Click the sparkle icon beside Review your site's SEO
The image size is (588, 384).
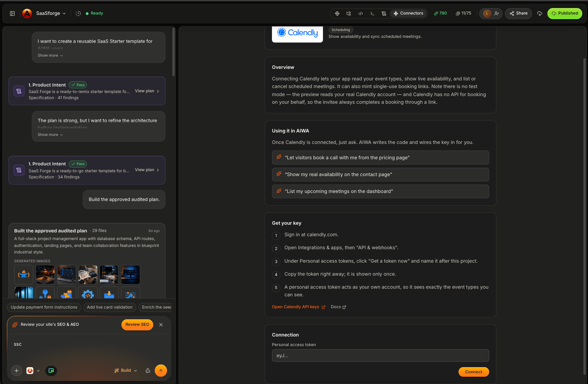15,325
